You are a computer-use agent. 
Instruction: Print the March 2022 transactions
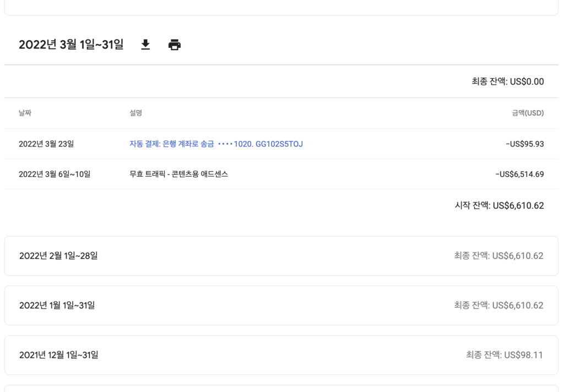(175, 45)
